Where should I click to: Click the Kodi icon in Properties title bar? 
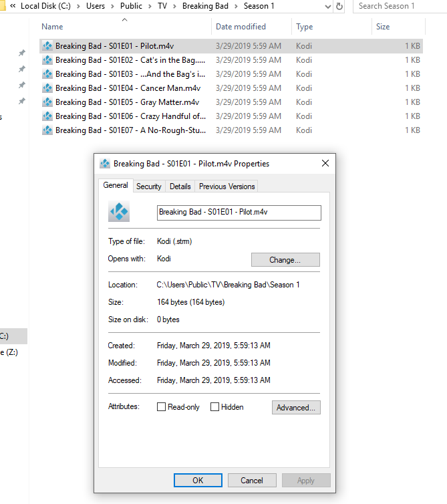pyautogui.click(x=105, y=164)
